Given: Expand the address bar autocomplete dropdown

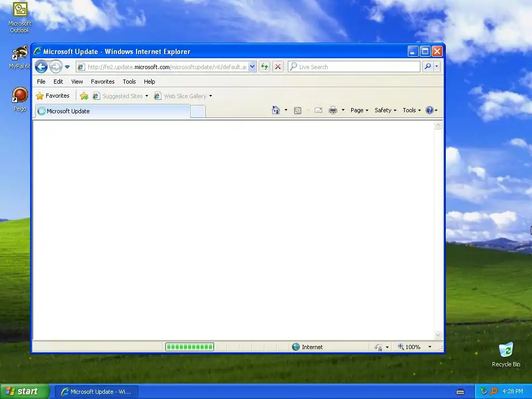Looking at the screenshot, I should click(252, 67).
